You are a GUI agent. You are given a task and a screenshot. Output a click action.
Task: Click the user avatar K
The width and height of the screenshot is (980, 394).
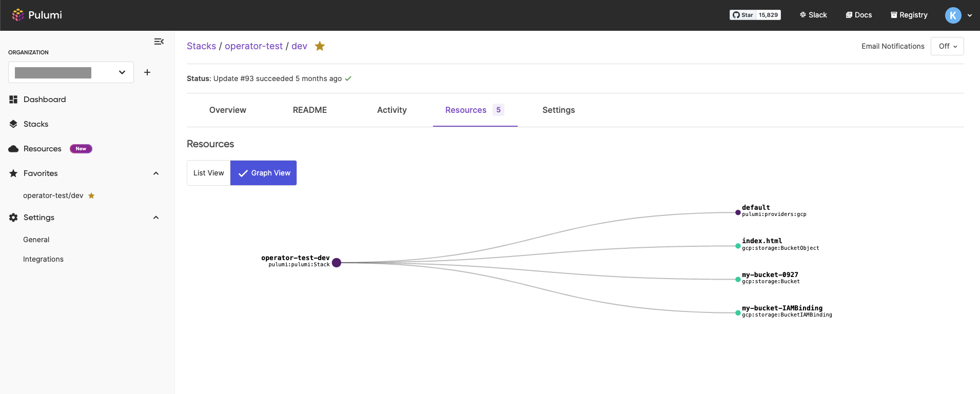(x=953, y=15)
